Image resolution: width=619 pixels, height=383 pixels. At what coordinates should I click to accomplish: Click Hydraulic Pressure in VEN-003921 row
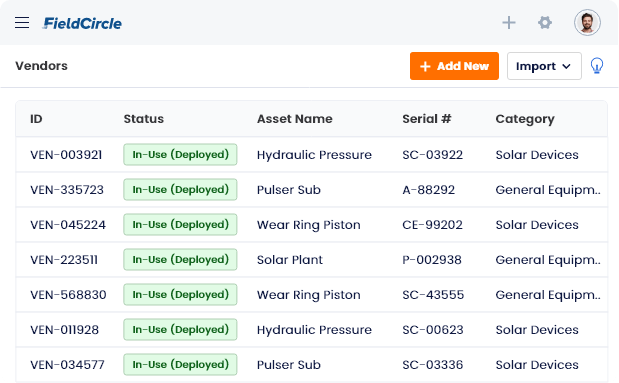click(x=314, y=155)
